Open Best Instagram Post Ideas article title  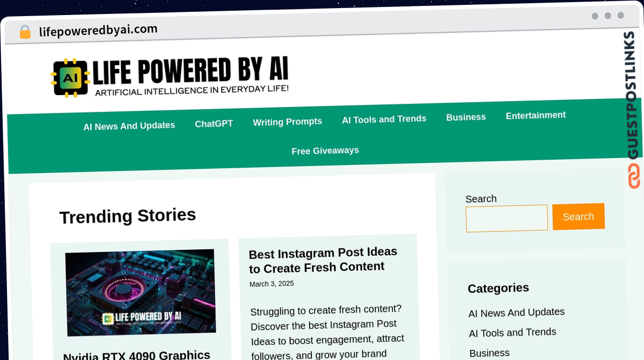pos(323,260)
